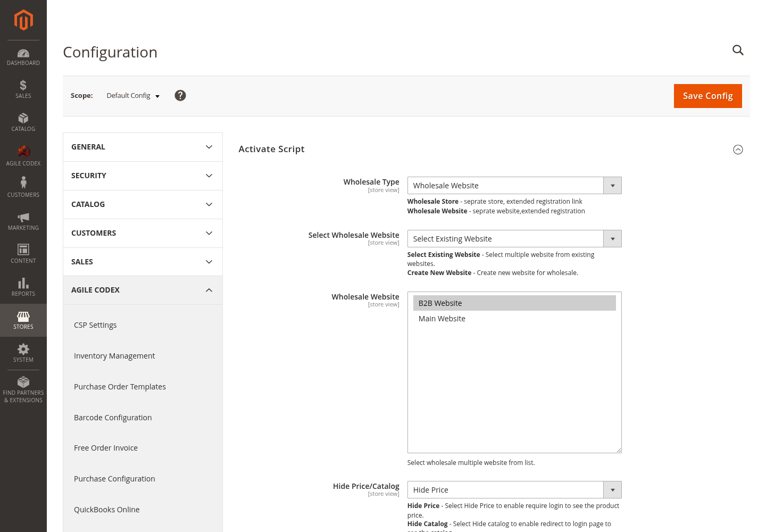Open the Wholesale Type dropdown

514,186
